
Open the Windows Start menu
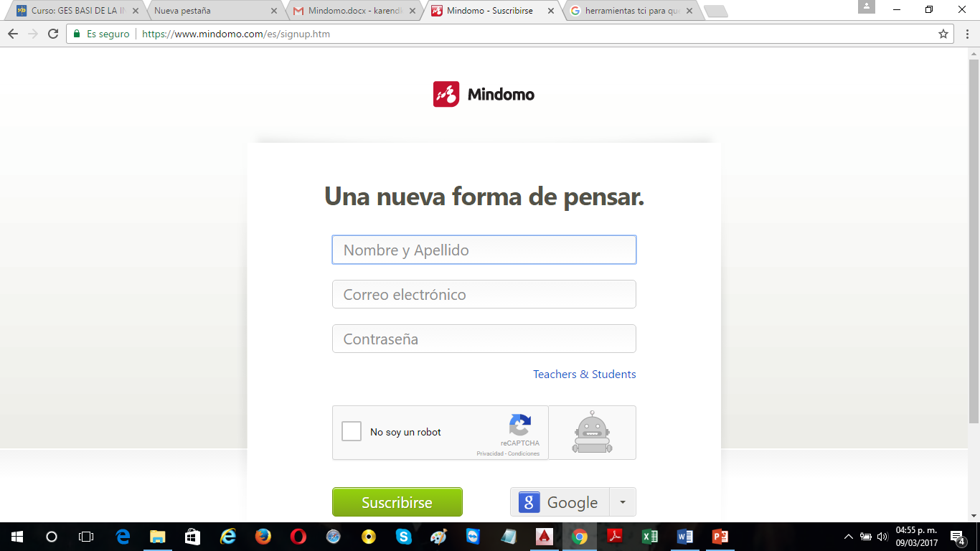[x=17, y=537]
